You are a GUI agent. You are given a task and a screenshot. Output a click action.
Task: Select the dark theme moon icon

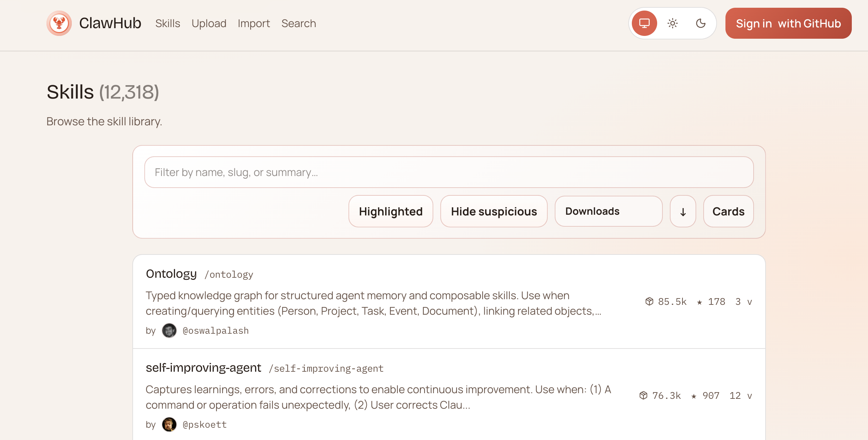point(700,23)
